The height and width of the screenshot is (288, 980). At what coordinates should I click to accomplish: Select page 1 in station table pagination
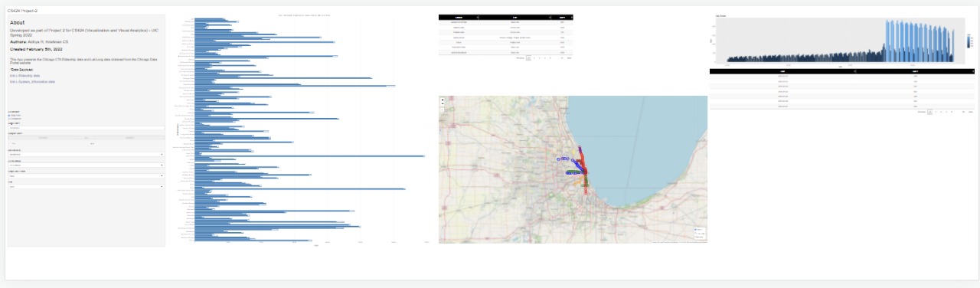pos(528,58)
